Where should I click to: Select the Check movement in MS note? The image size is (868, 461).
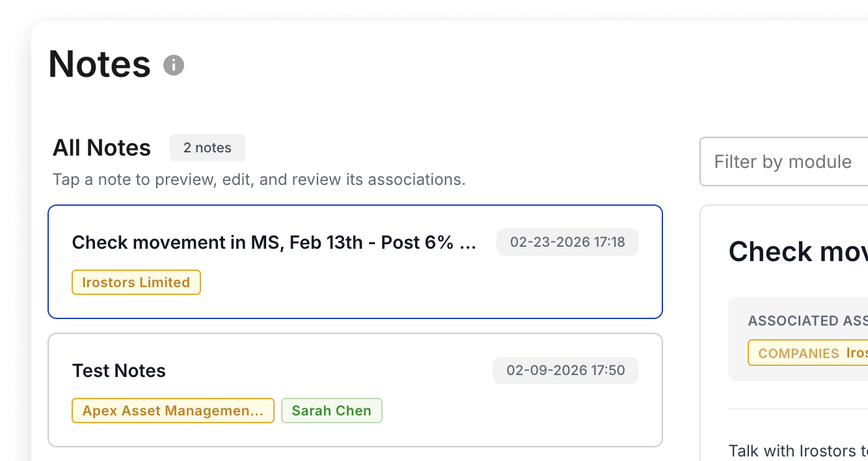click(x=355, y=262)
